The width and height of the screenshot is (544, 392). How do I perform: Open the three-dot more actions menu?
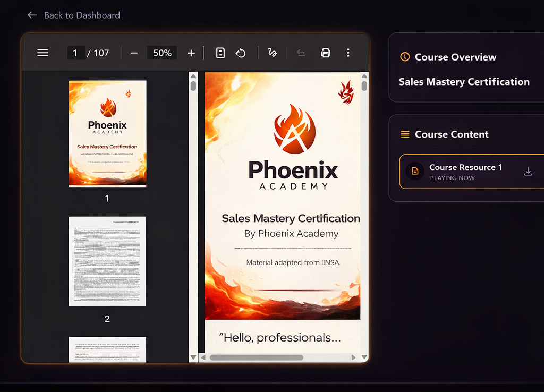(x=348, y=53)
